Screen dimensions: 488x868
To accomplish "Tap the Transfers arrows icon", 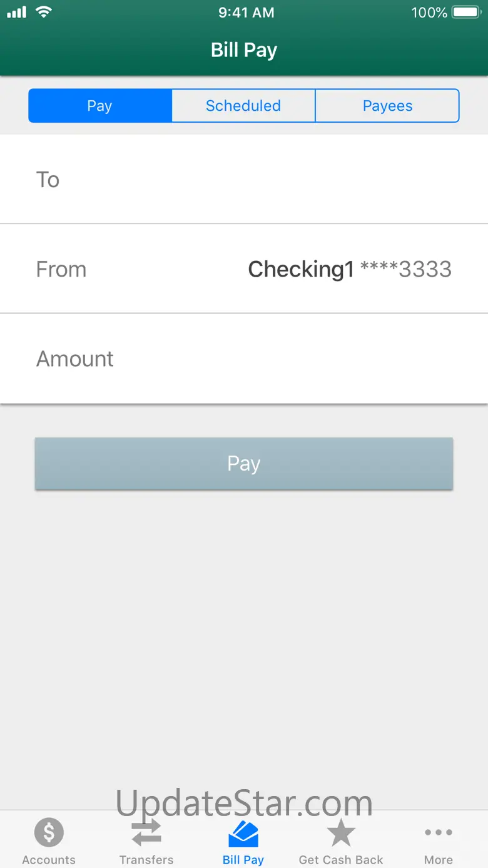I will [146, 833].
